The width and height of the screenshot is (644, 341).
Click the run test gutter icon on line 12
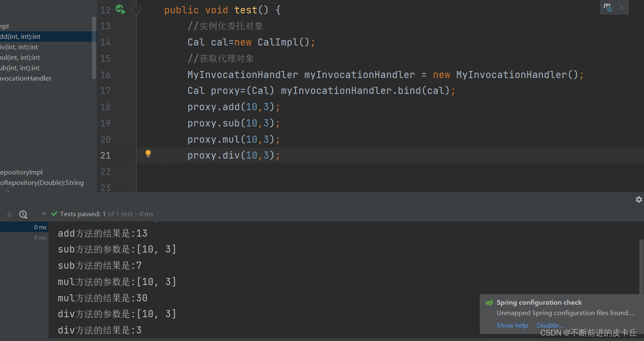[121, 10]
